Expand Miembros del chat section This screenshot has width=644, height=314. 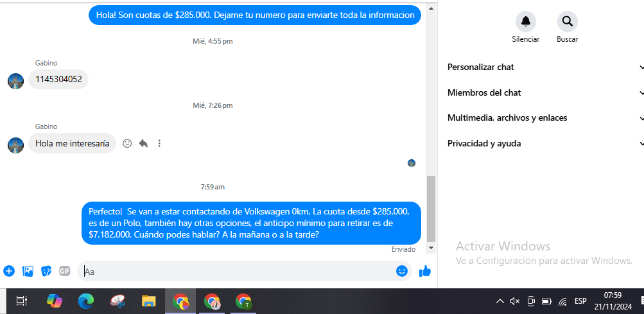(545, 93)
